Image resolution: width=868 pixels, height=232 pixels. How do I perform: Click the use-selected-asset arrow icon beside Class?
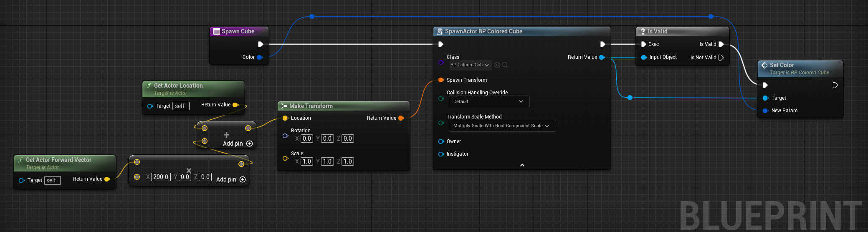(x=497, y=65)
